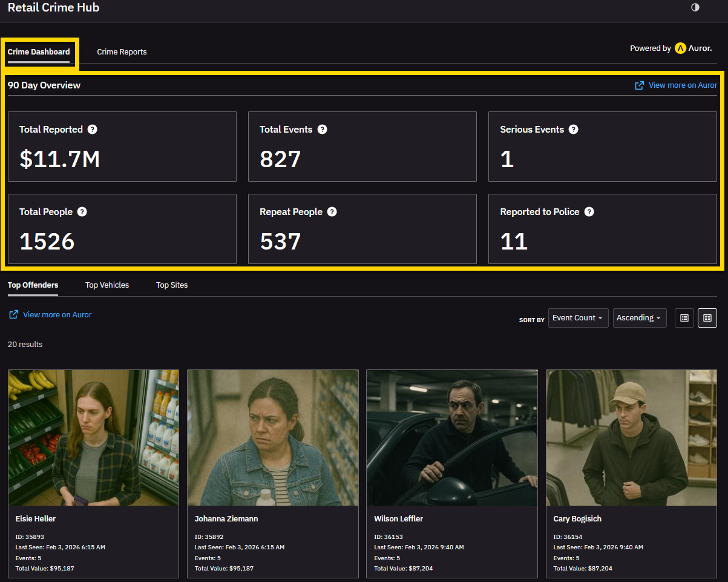Open the Crime Reports tab

(x=122, y=52)
